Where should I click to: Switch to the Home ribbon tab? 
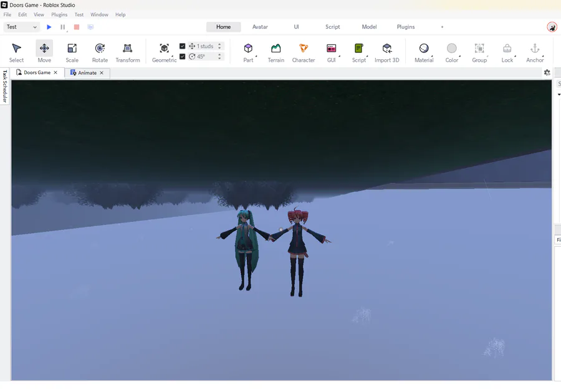223,27
